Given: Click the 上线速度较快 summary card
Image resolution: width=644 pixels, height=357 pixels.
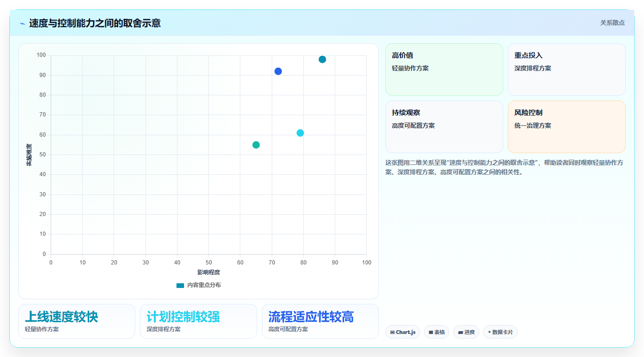Looking at the screenshot, I should (x=77, y=321).
